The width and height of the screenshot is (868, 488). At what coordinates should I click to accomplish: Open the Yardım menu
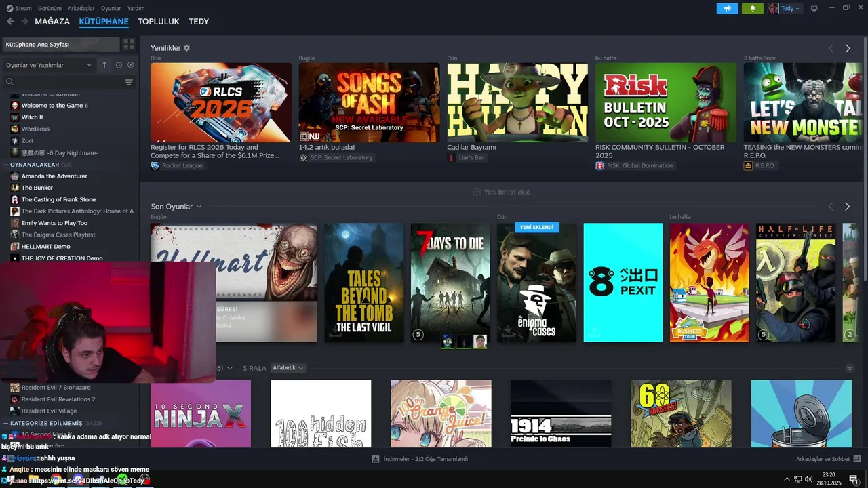[136, 8]
